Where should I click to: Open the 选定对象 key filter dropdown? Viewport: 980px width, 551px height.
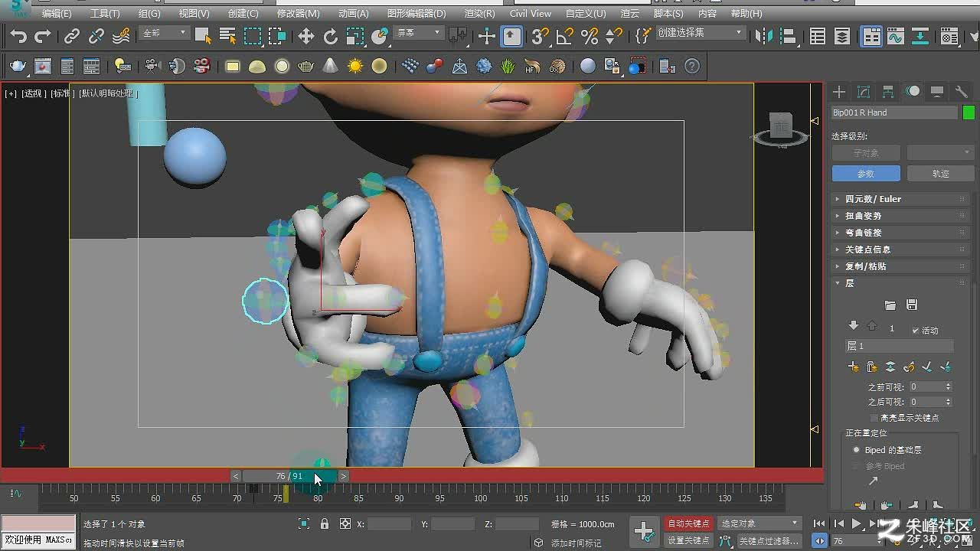click(x=759, y=523)
